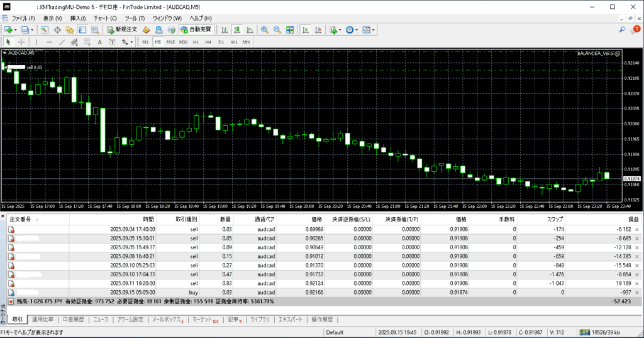Switch timeframe to H1

(196, 42)
